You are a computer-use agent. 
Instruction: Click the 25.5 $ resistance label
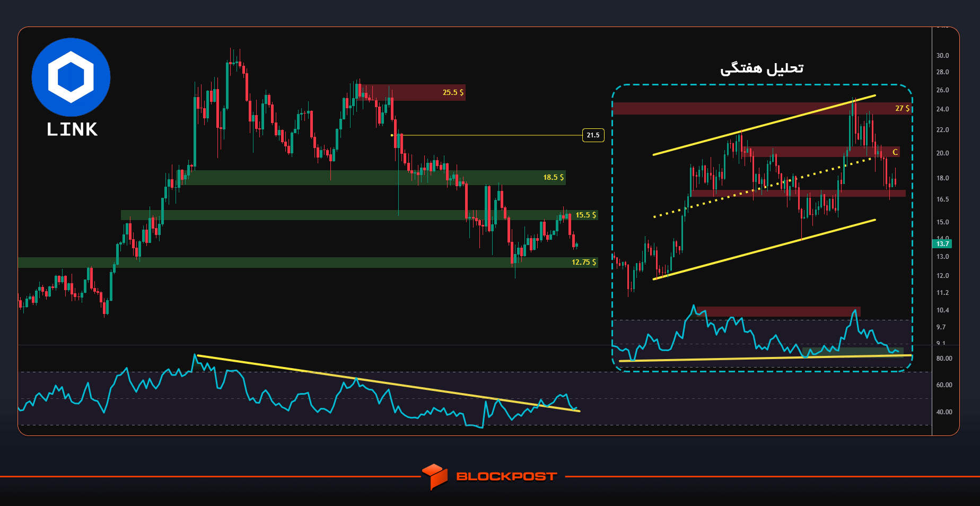pyautogui.click(x=453, y=92)
